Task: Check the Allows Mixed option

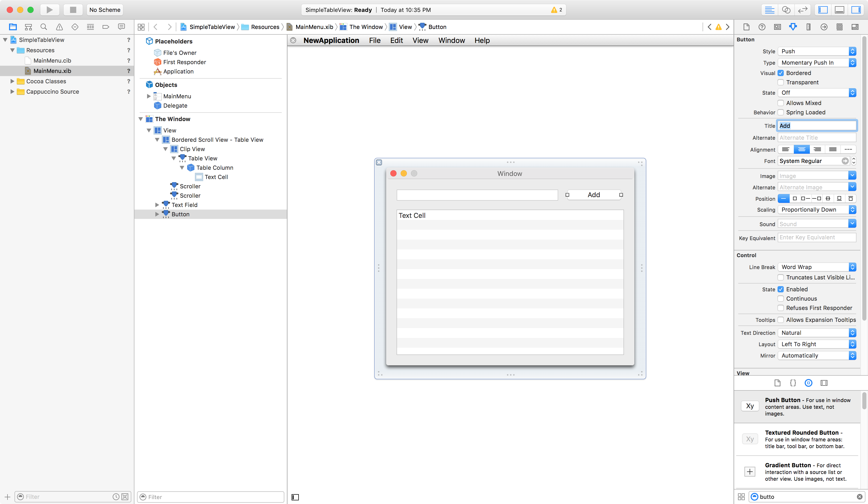Action: 781,103
